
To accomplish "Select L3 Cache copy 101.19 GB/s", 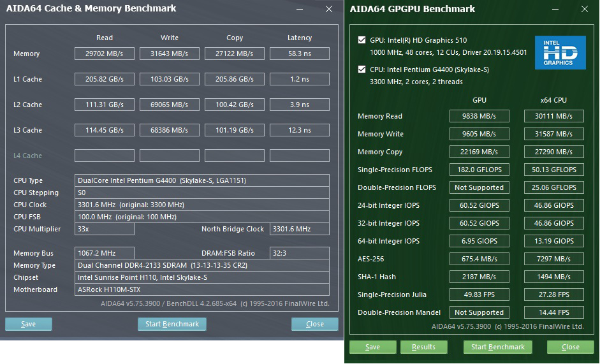I will point(235,130).
